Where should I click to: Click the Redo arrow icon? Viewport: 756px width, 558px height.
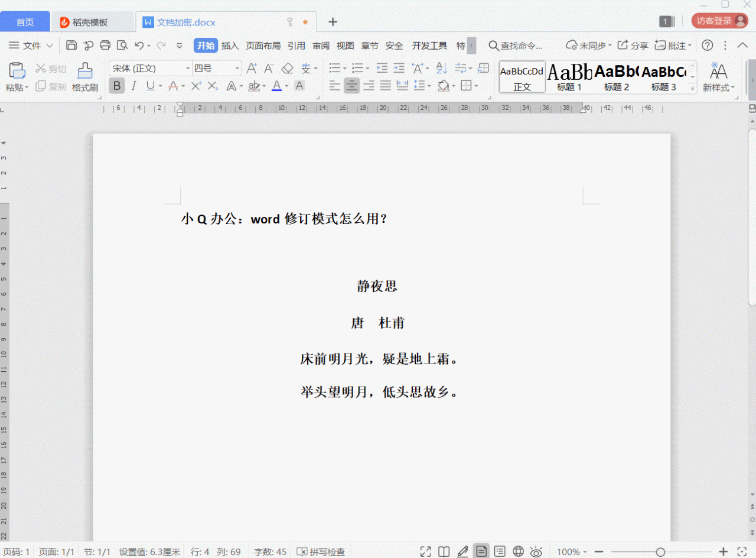(x=161, y=46)
